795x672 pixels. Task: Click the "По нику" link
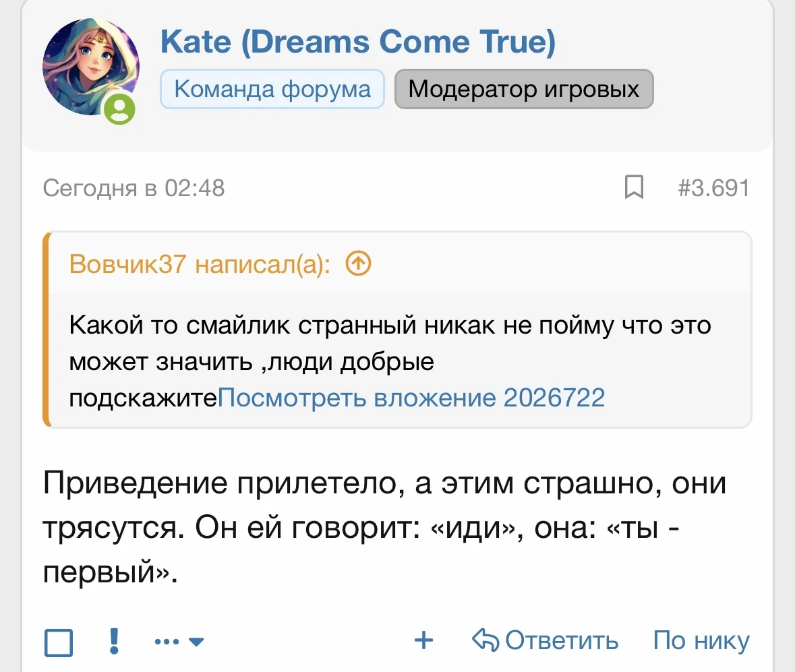701,640
